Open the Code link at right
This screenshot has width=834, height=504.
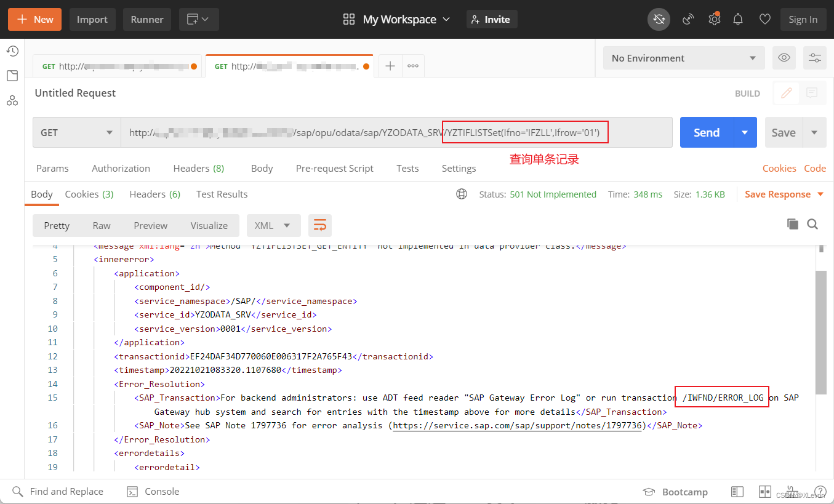click(815, 169)
